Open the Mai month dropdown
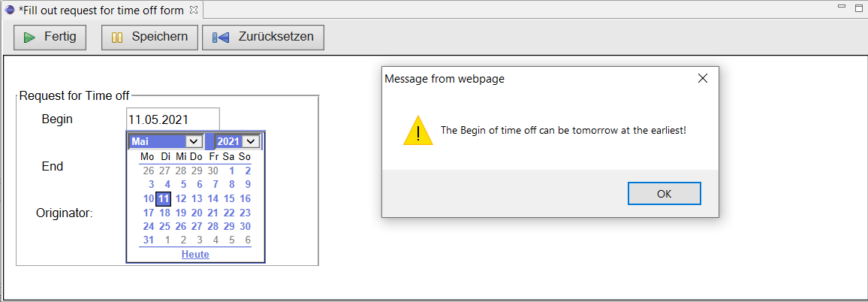The image size is (868, 302). [x=194, y=141]
